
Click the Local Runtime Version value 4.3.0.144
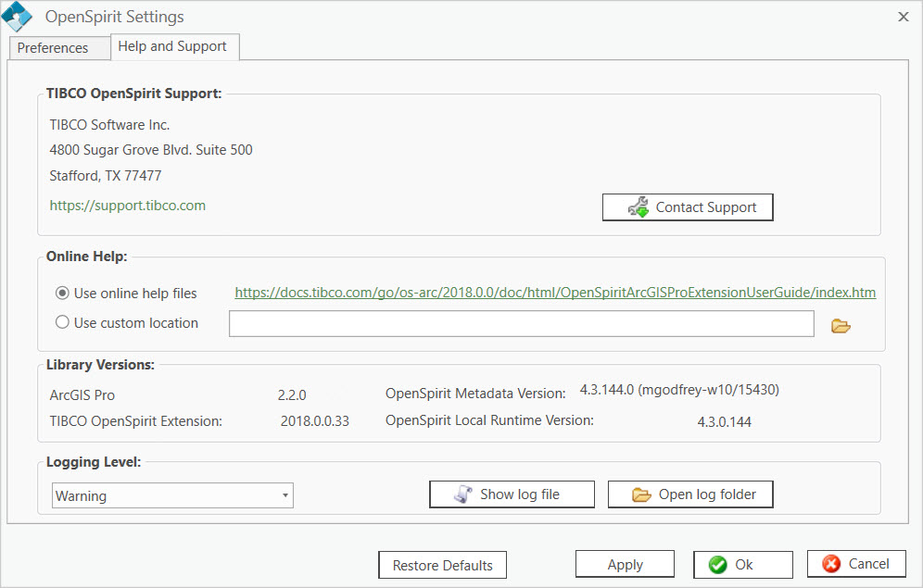(x=724, y=421)
